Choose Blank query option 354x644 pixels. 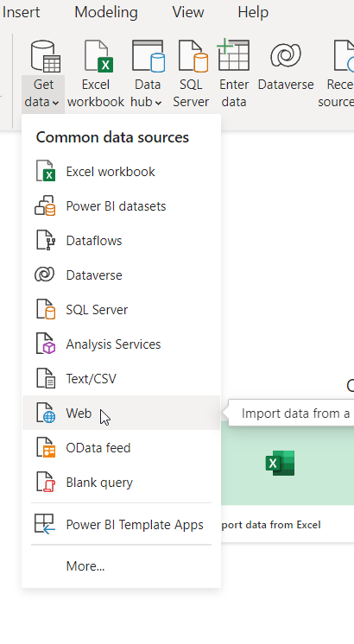coord(122,482)
